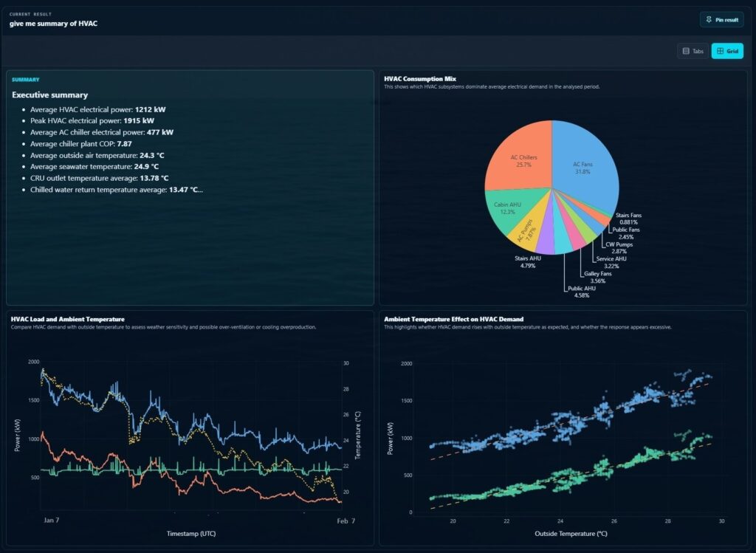Click the Grid layout icon
The width and height of the screenshot is (756, 553).
[721, 51]
